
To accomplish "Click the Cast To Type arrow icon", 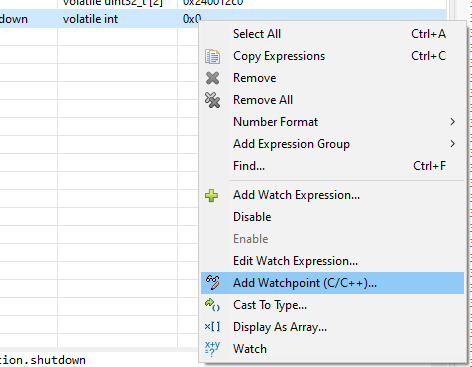I will point(212,305).
